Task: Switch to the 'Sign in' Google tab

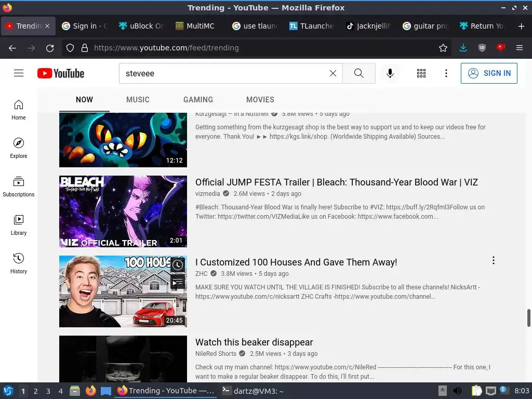Action: pos(85,26)
